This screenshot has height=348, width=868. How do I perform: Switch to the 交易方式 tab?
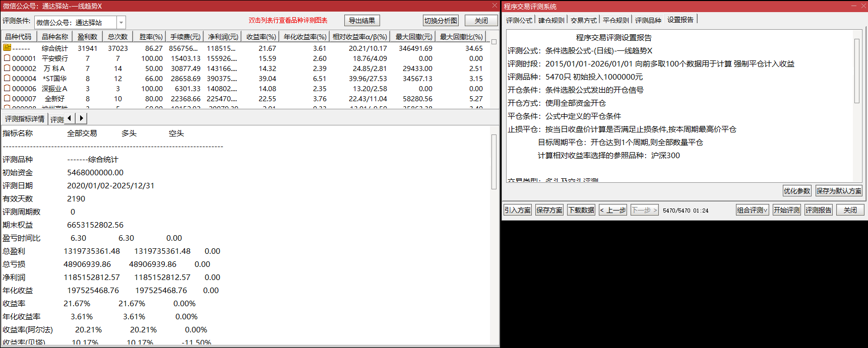[584, 20]
